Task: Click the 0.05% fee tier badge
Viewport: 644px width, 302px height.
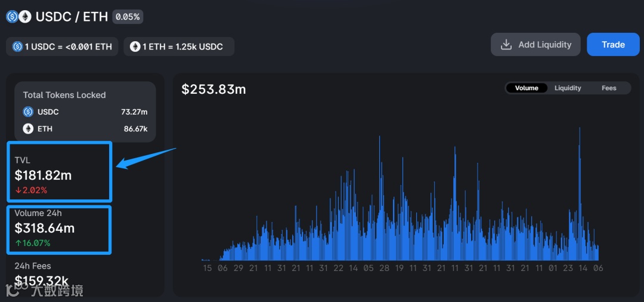Action: click(x=128, y=17)
